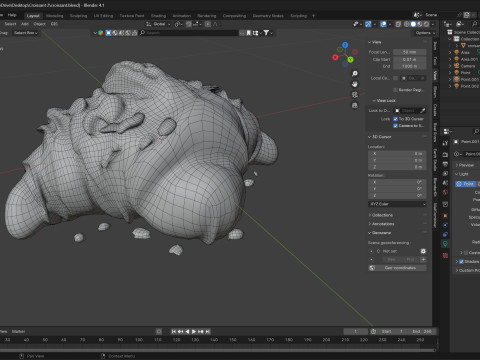This screenshot has width=480, height=360.
Task: Click the Focal Length value field
Action: click(x=410, y=52)
